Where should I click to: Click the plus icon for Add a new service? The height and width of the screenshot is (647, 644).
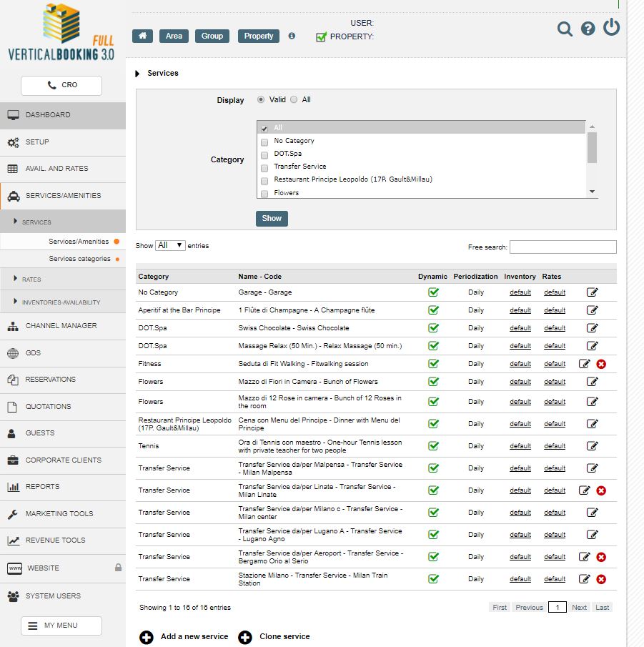click(146, 637)
